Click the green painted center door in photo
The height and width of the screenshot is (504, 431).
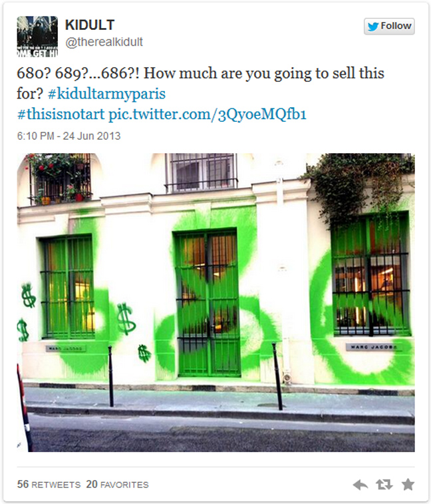point(208,303)
